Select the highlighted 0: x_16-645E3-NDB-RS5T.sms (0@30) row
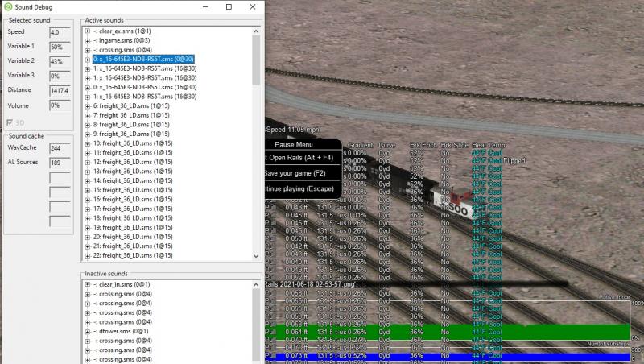Viewport: 644px width, 364px height. [143, 59]
